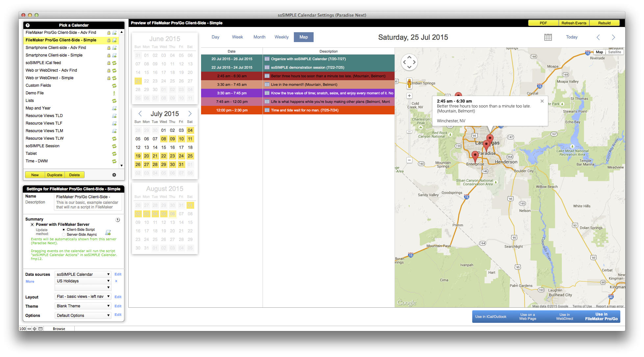Select Server-Side Async update method
Screen dimensions: 644x357
pos(64,235)
